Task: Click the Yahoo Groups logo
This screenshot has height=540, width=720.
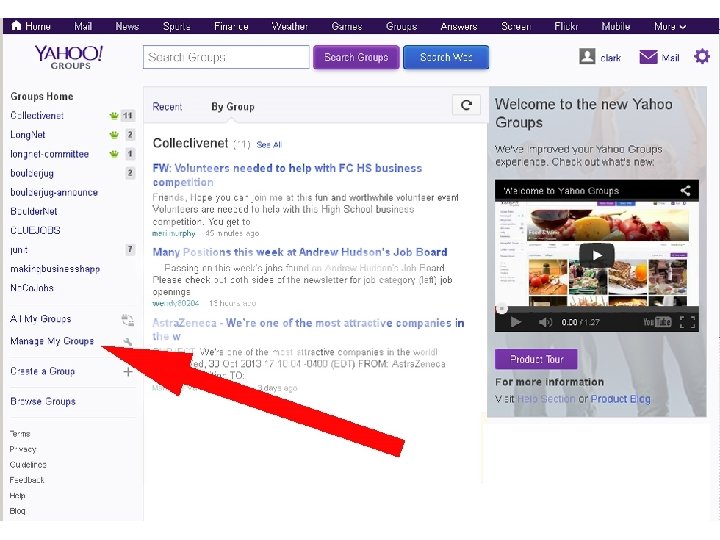Action: pos(69,57)
